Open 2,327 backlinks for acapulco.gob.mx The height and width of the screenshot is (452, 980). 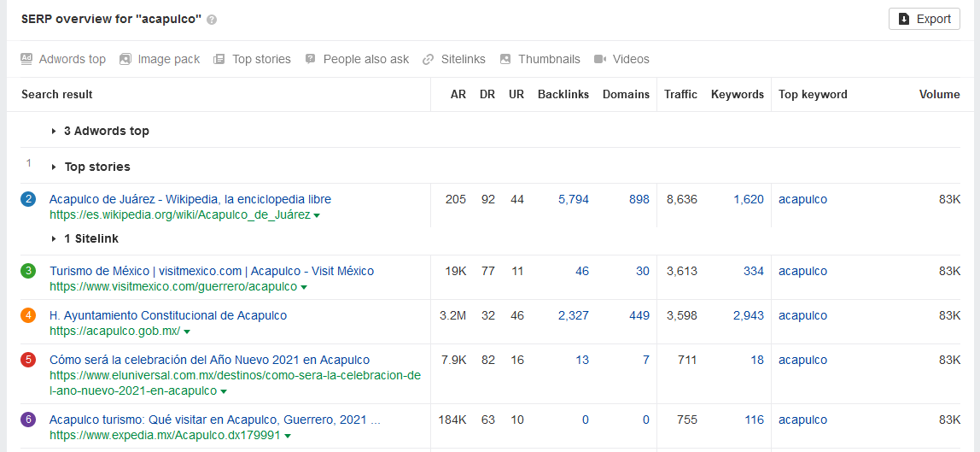pos(573,315)
